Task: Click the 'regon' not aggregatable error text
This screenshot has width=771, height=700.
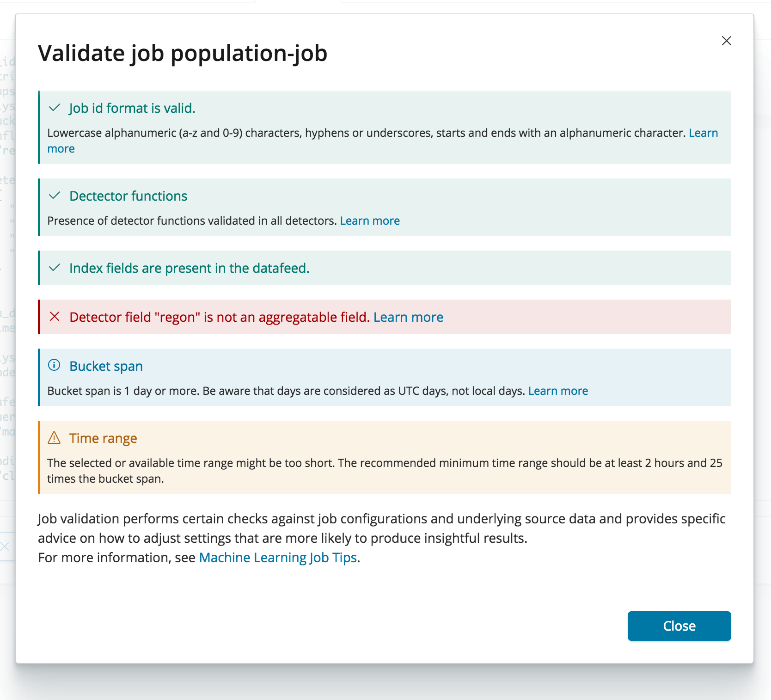Action: coord(219,317)
